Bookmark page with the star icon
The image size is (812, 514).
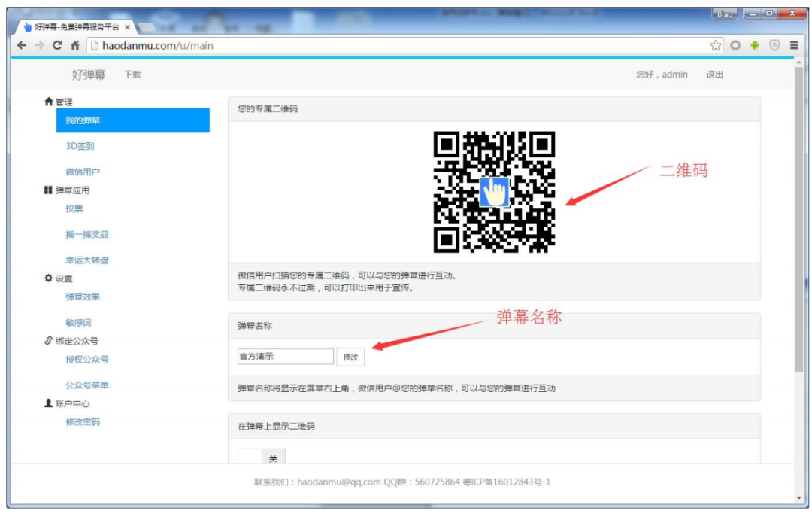[x=716, y=46]
